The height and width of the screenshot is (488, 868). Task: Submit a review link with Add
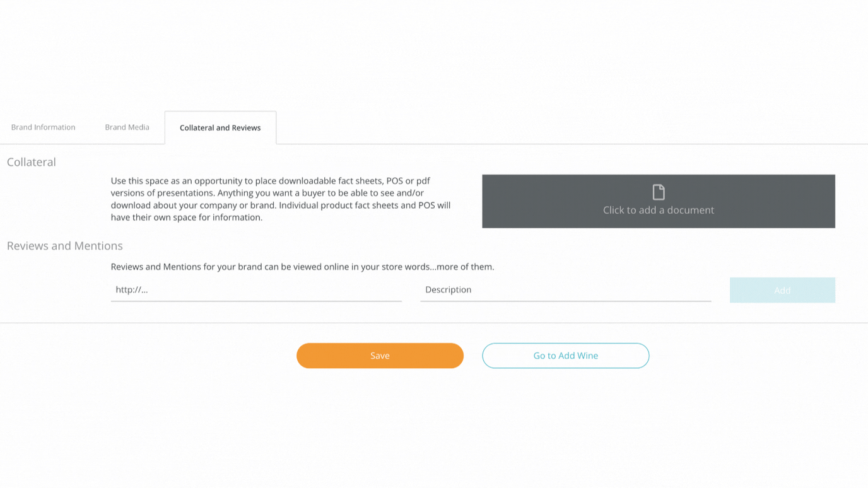pyautogui.click(x=782, y=290)
